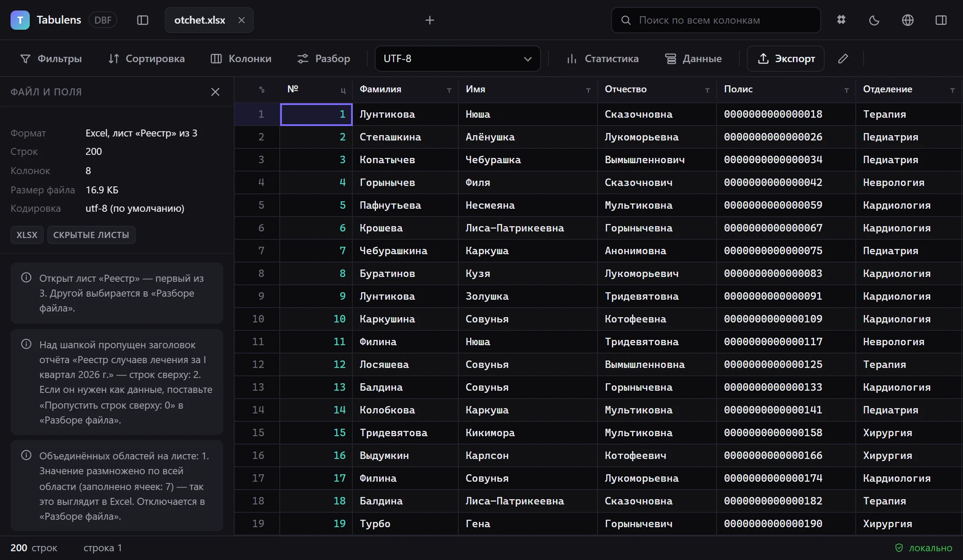Expand the UTF-8 encoding dropdown
This screenshot has width=963, height=560.
pos(458,59)
